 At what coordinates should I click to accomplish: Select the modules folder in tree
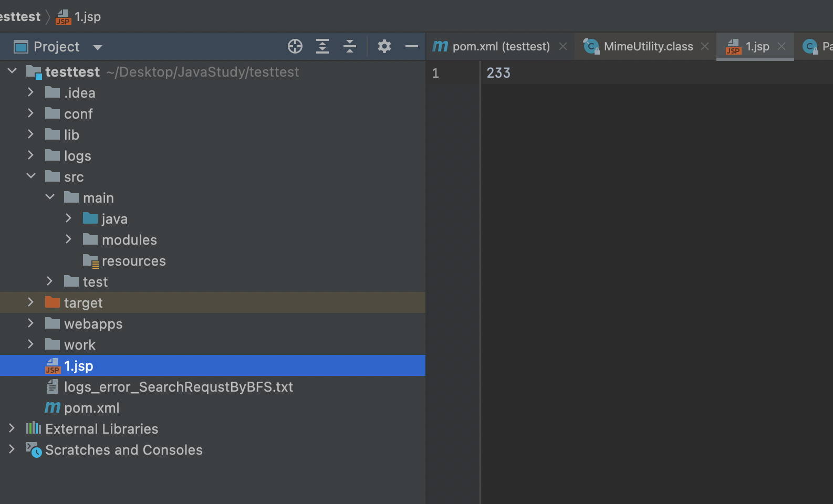(x=129, y=240)
